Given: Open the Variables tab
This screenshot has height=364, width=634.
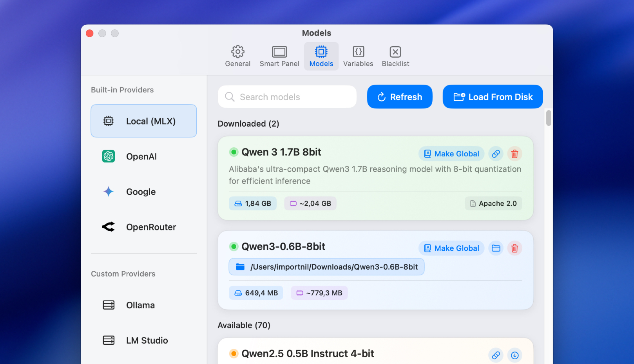Looking at the screenshot, I should 358,56.
